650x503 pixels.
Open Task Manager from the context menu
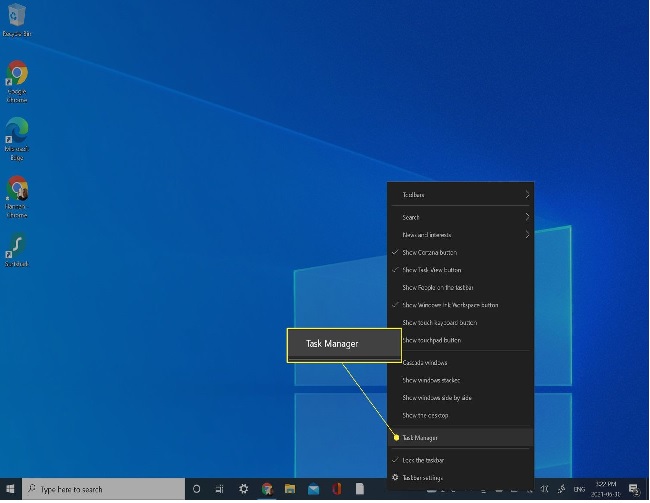click(x=461, y=437)
